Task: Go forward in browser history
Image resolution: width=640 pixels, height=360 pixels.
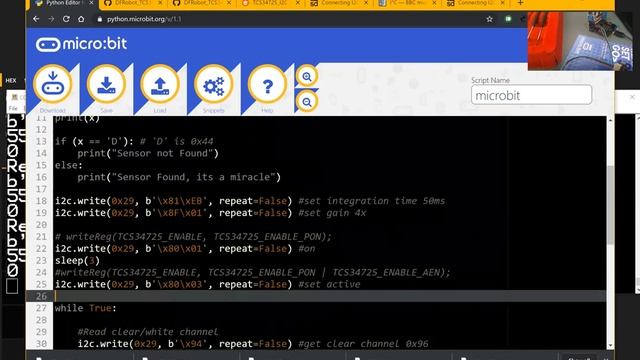Action: (51, 19)
